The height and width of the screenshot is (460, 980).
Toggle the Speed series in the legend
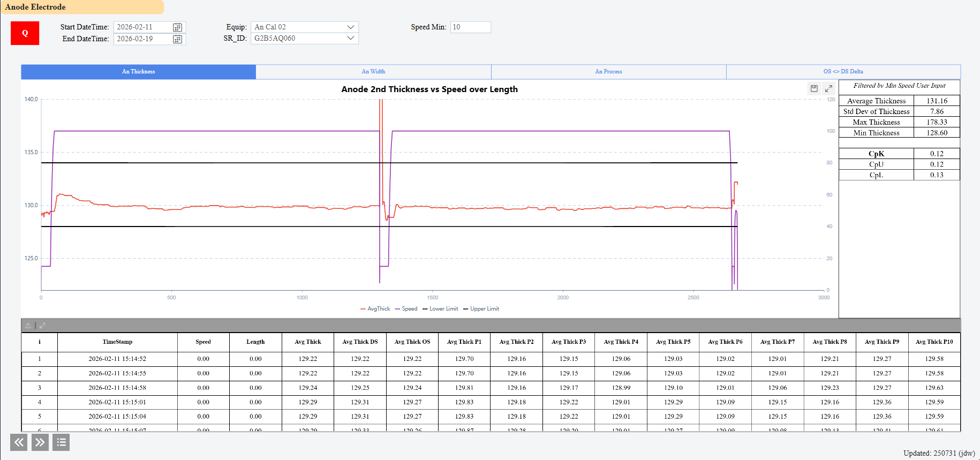(406, 309)
